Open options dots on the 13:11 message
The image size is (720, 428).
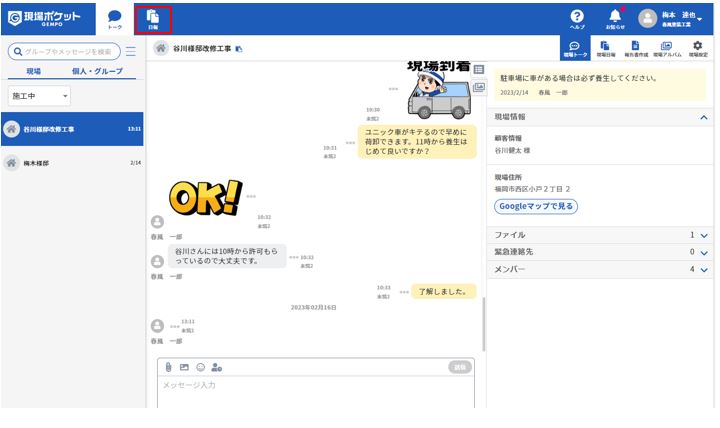tap(174, 326)
